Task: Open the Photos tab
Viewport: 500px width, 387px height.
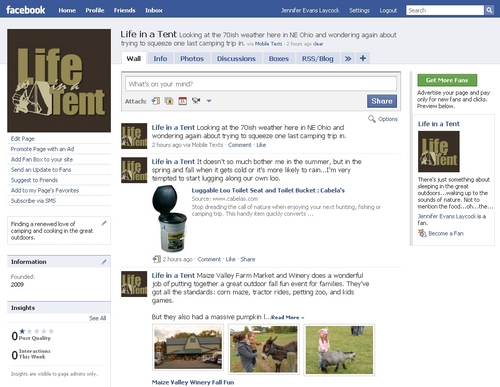Action: click(x=192, y=59)
